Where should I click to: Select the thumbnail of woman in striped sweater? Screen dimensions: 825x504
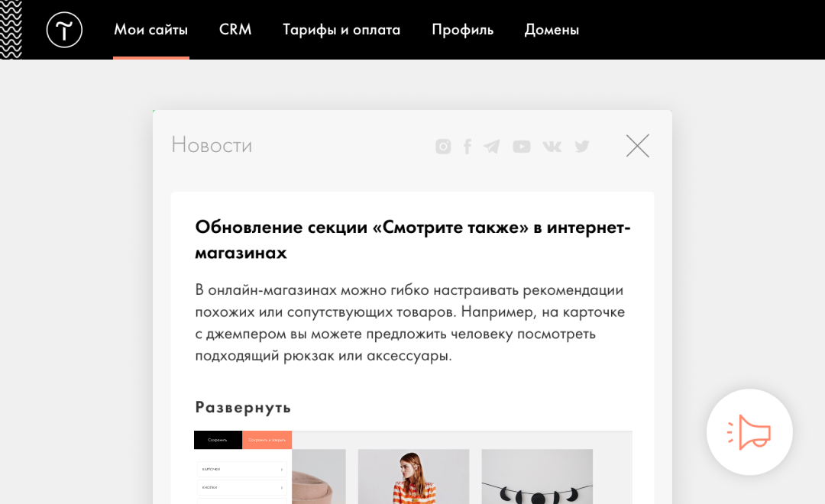(x=413, y=476)
